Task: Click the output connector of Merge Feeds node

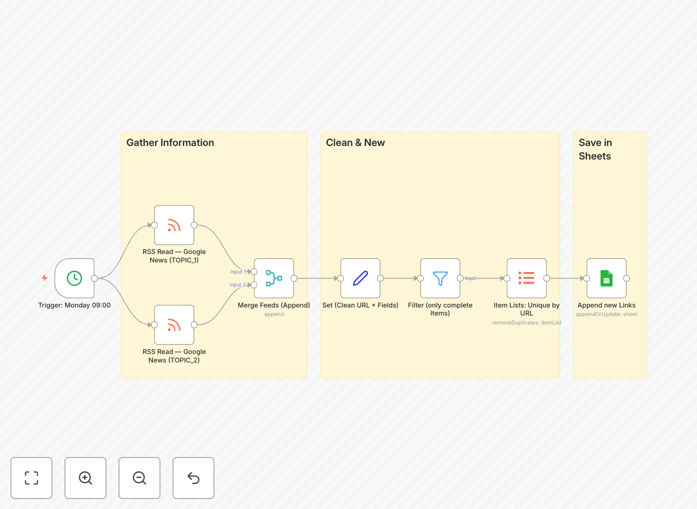Action: click(x=294, y=278)
